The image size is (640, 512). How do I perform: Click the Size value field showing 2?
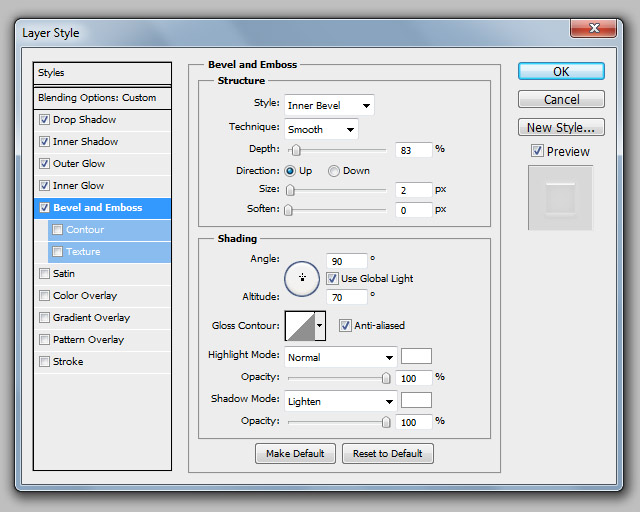[x=413, y=190]
